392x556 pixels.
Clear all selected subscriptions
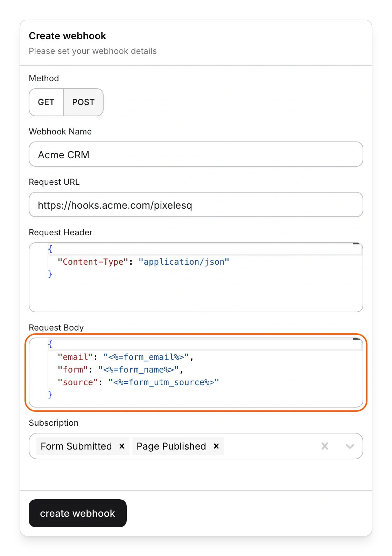click(325, 446)
